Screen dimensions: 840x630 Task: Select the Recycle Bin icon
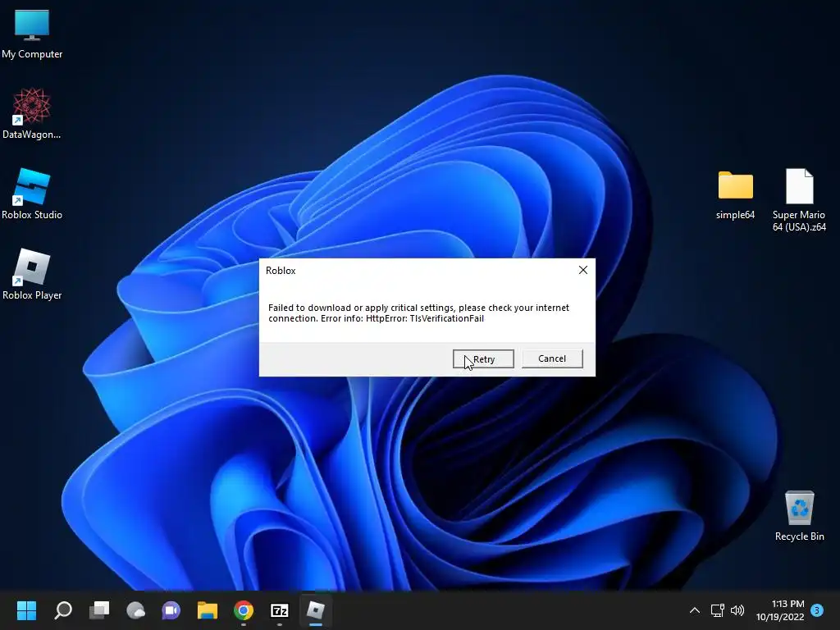799,515
